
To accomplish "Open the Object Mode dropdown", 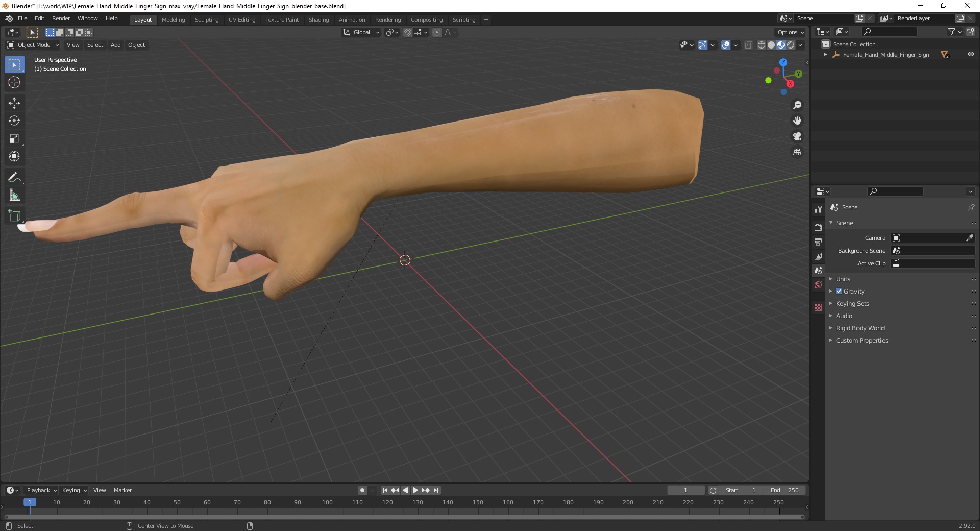I will [33, 45].
